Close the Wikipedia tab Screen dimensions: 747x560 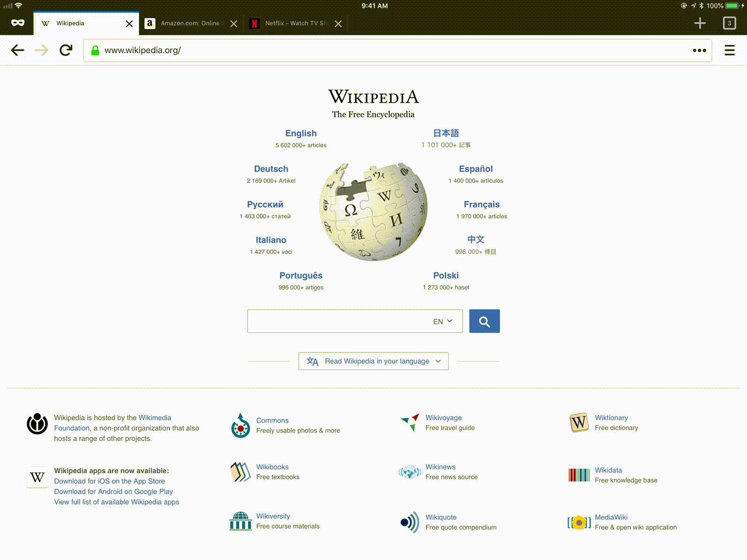coord(129,24)
